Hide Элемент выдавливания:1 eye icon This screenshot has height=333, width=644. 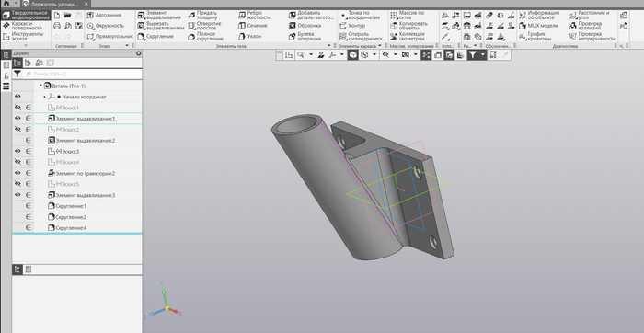tap(17, 119)
